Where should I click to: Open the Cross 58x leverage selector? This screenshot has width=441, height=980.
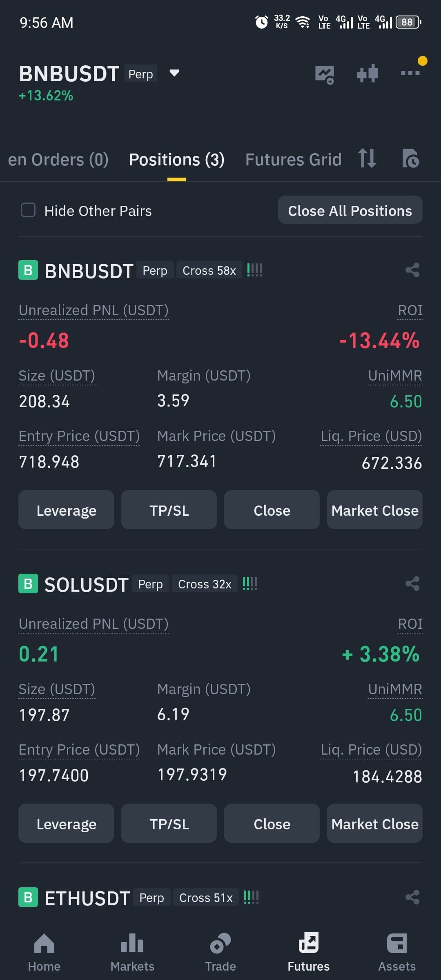click(209, 270)
